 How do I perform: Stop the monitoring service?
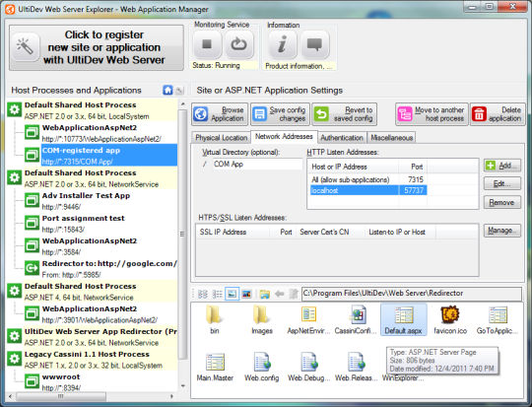pyautogui.click(x=207, y=44)
